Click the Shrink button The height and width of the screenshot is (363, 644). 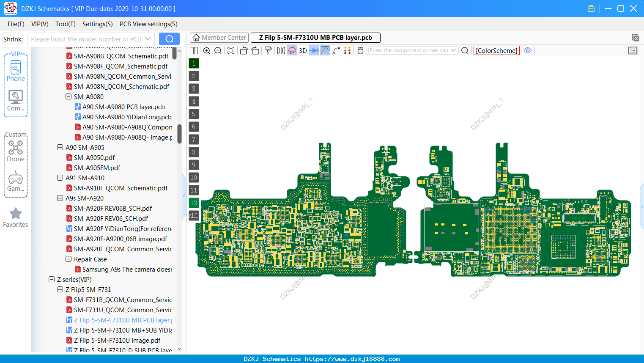click(x=12, y=39)
